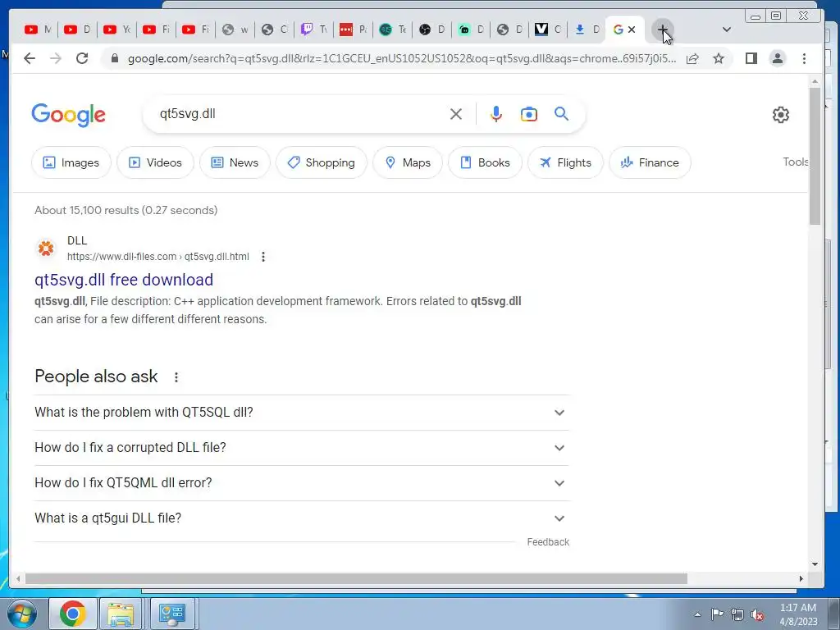Image resolution: width=840 pixels, height=630 pixels.
Task: Click the share page icon in address bar
Action: click(x=692, y=58)
